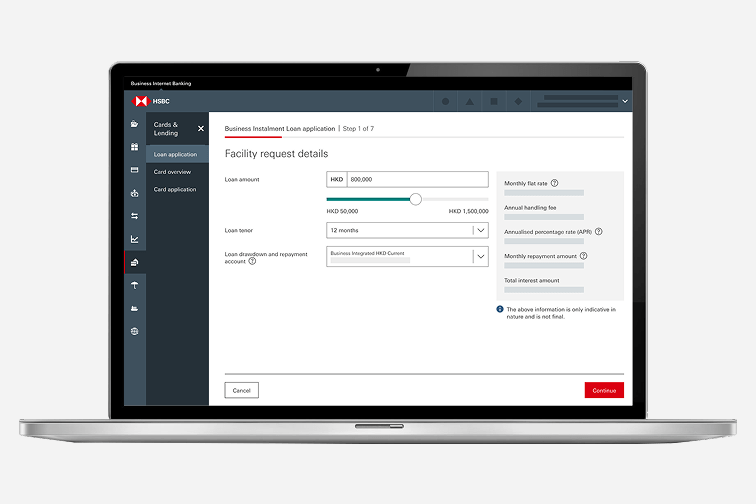
Task: Click the Total interest amount label
Action: point(532,280)
